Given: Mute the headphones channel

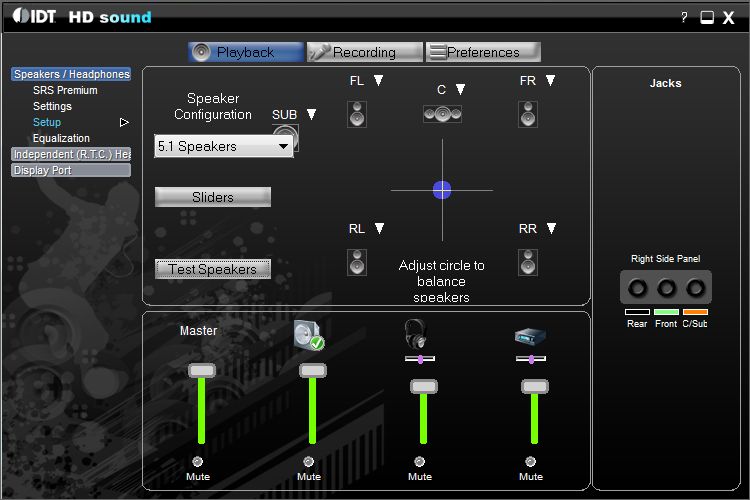Looking at the screenshot, I should [419, 461].
